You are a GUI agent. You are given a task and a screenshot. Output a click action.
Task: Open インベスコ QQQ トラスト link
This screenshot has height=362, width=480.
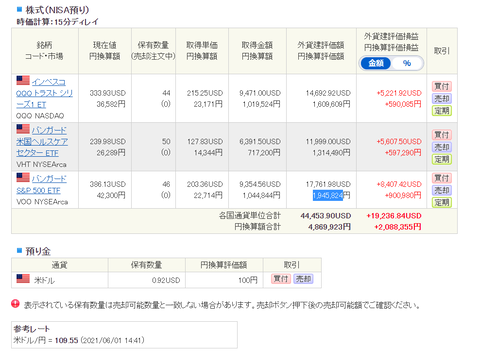tap(44, 93)
